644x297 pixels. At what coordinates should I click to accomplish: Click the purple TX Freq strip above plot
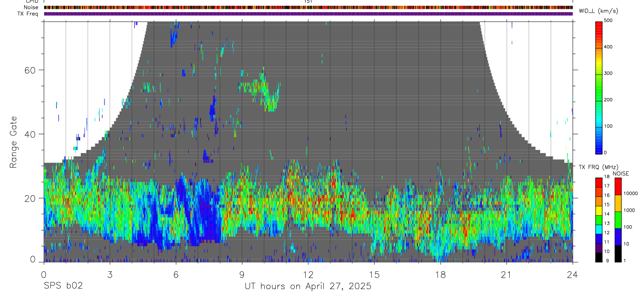click(x=308, y=14)
